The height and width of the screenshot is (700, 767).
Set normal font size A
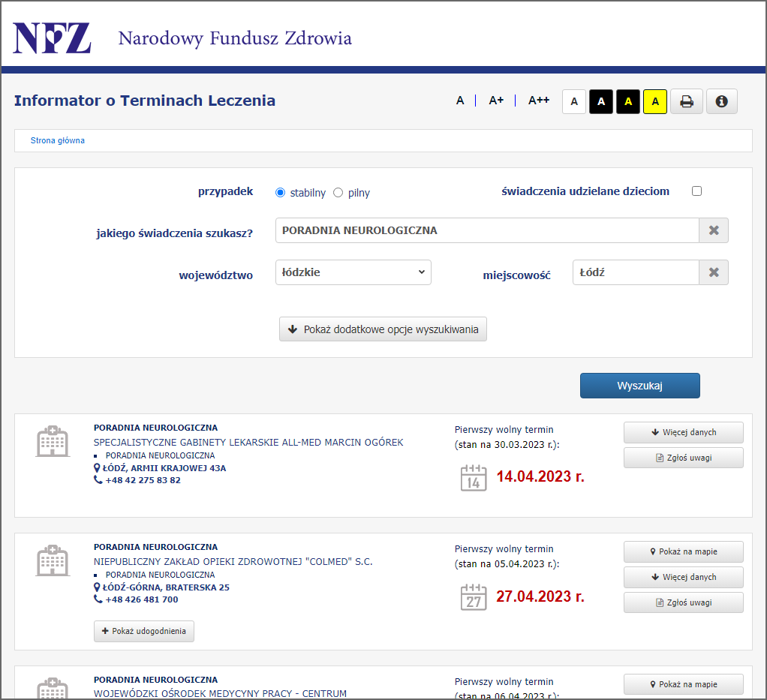click(x=460, y=101)
